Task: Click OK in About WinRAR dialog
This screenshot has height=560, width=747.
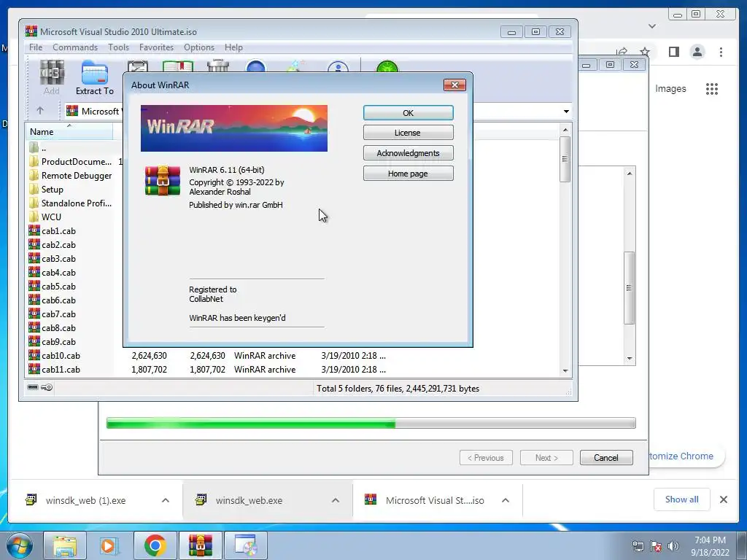Action: coord(409,113)
